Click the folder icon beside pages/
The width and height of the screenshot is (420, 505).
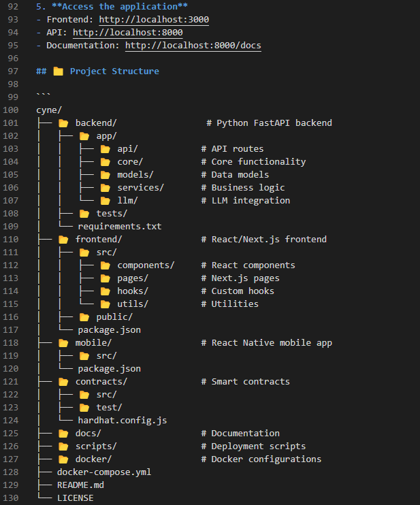point(106,278)
